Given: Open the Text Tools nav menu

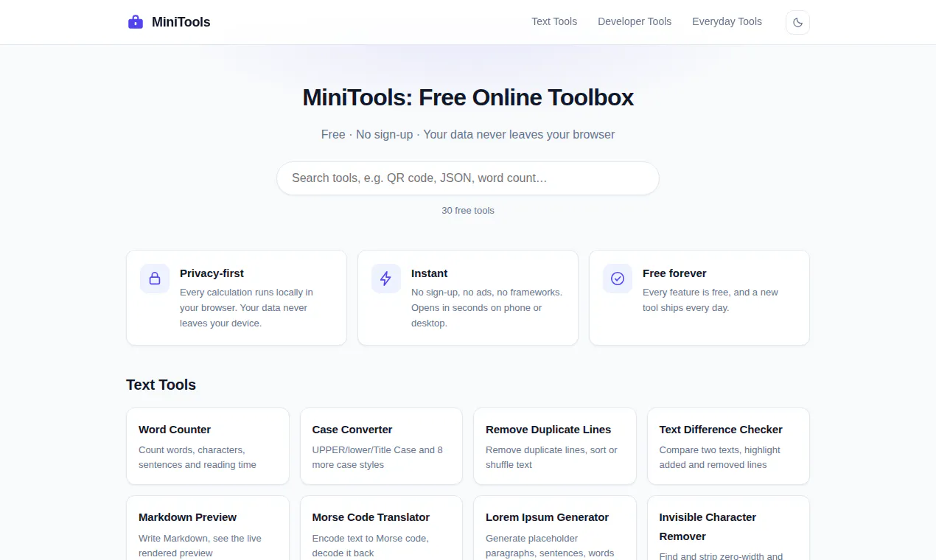Looking at the screenshot, I should [x=554, y=21].
